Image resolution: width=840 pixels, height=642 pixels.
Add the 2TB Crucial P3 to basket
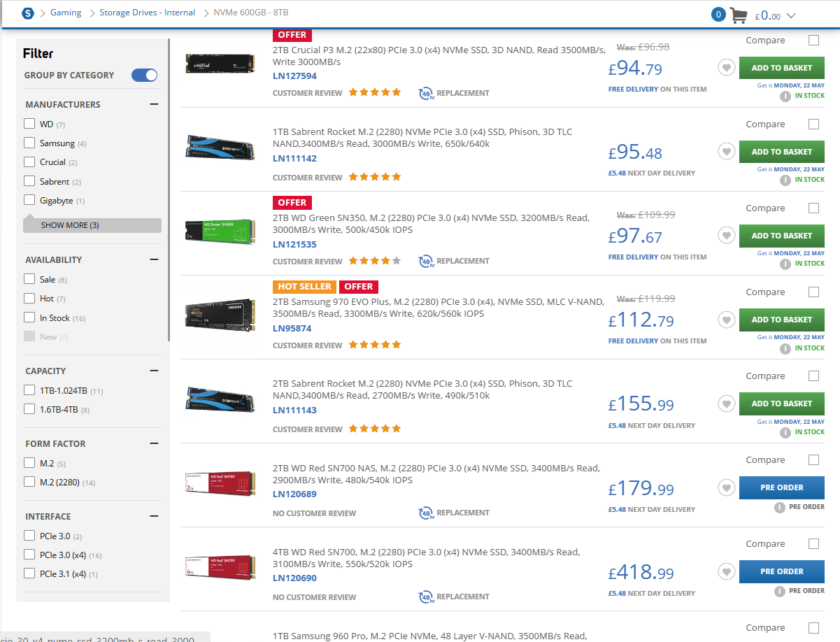coord(781,67)
